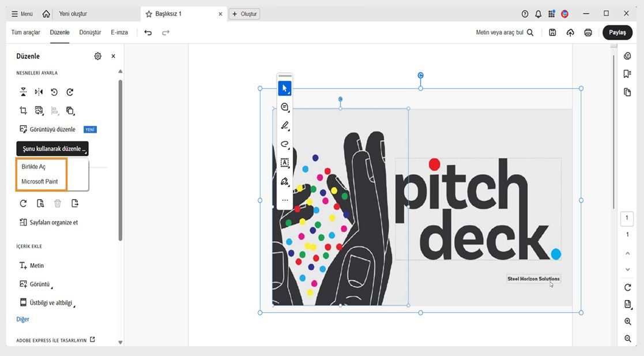Print the document

[x=588, y=32]
